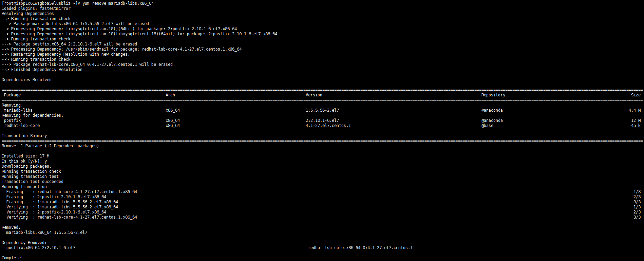
Task: Click version '4.1-27.el7.centos.1' in table
Action: point(328,126)
